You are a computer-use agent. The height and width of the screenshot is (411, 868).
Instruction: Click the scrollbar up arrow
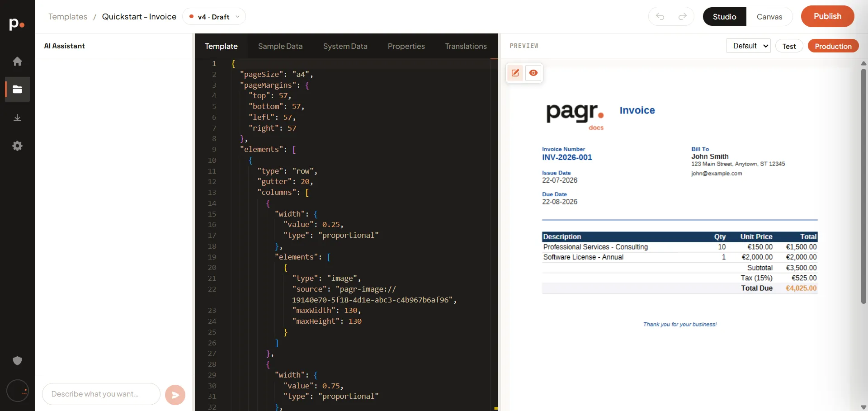pos(863,63)
